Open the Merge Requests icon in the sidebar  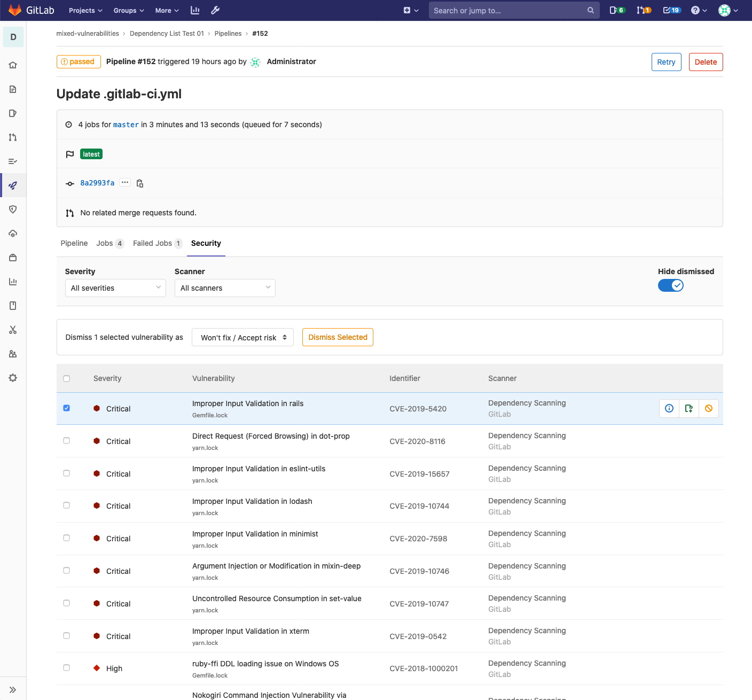(13, 137)
